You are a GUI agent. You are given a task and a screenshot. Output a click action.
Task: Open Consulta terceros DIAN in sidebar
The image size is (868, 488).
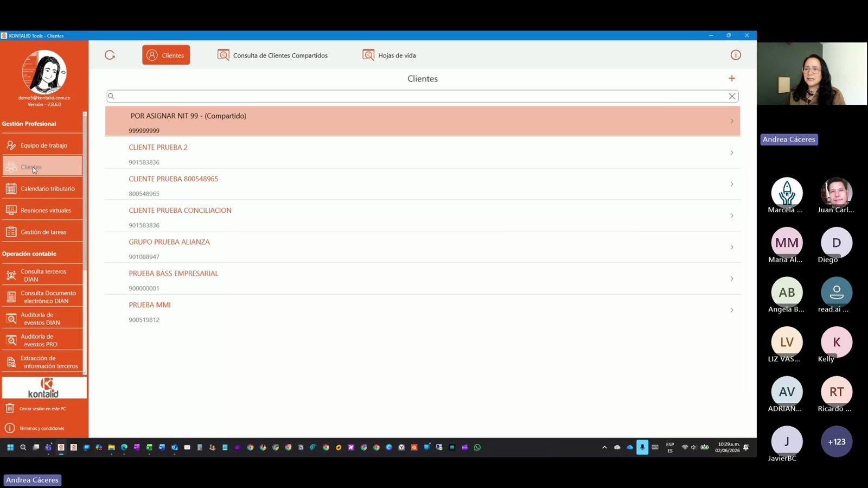point(42,275)
